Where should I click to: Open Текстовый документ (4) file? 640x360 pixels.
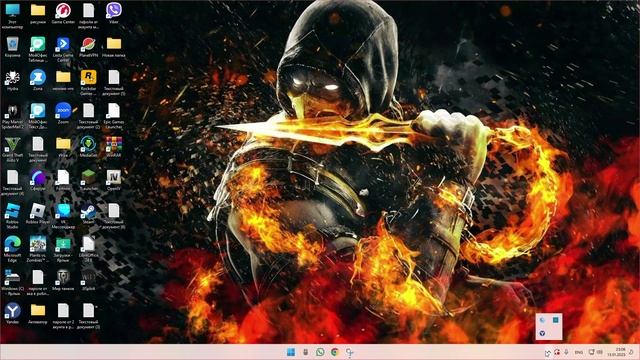click(x=12, y=183)
